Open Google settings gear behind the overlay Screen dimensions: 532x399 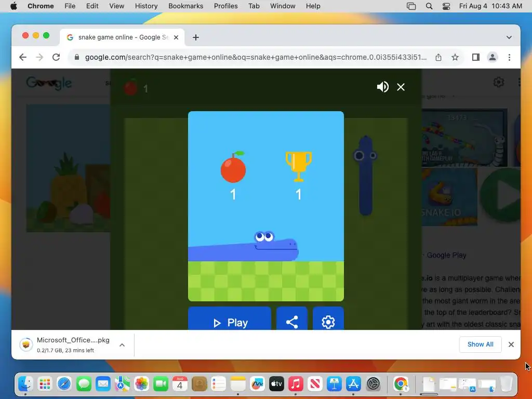coord(498,82)
